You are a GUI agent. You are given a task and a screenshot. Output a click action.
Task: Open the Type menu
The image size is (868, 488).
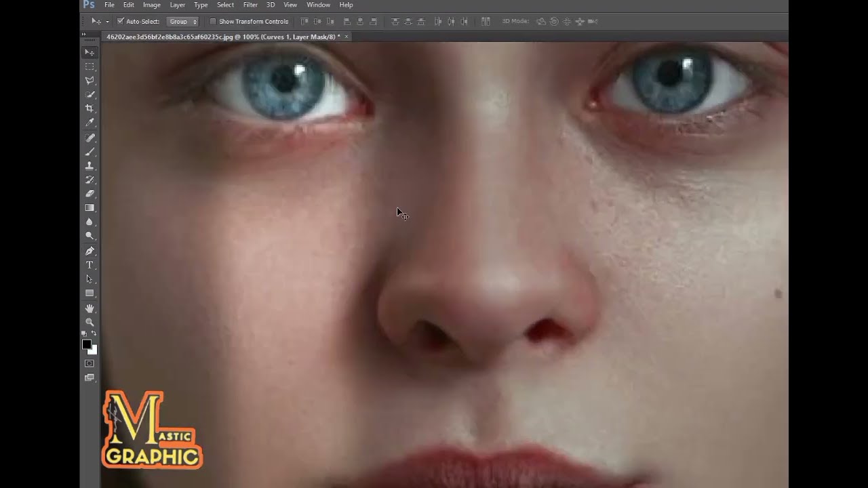[201, 5]
